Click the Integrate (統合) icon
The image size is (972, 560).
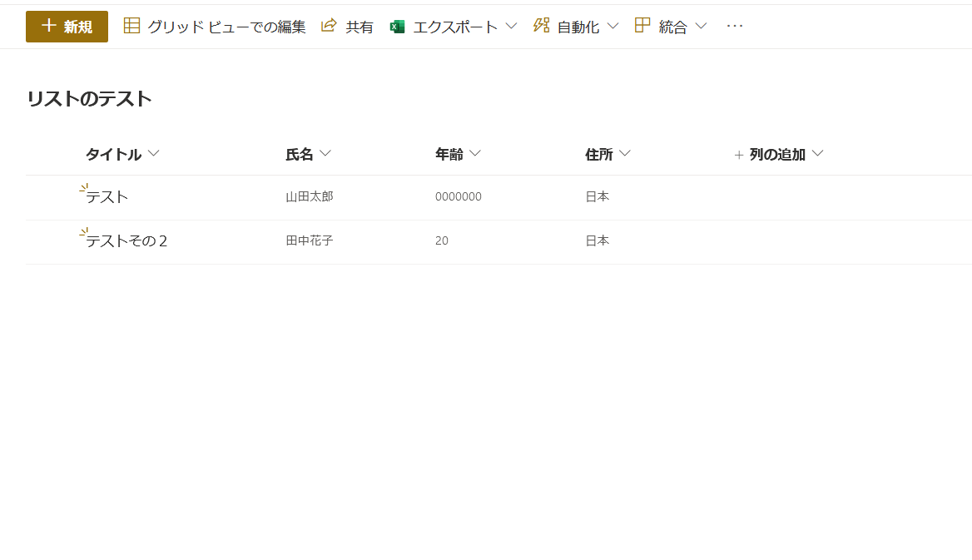pos(641,25)
